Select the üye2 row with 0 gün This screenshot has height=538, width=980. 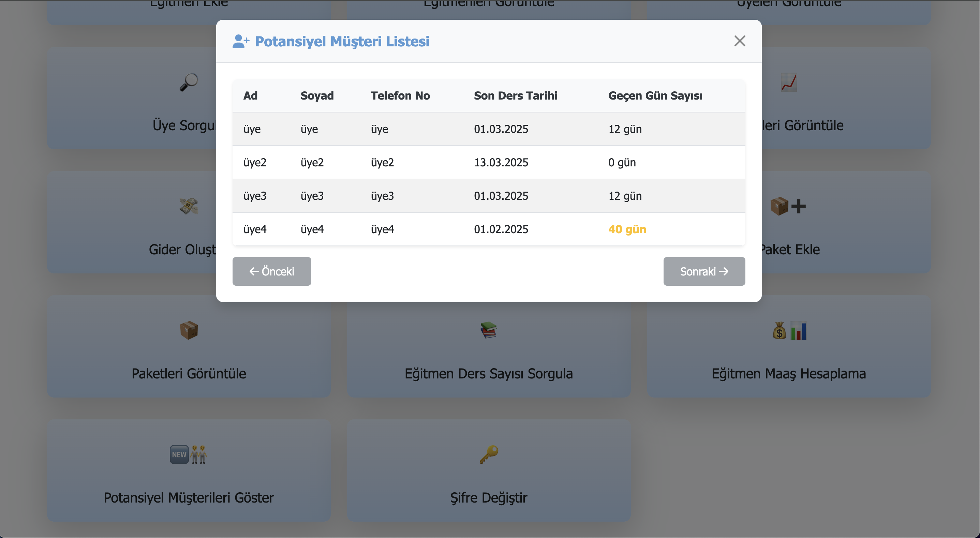coord(489,163)
